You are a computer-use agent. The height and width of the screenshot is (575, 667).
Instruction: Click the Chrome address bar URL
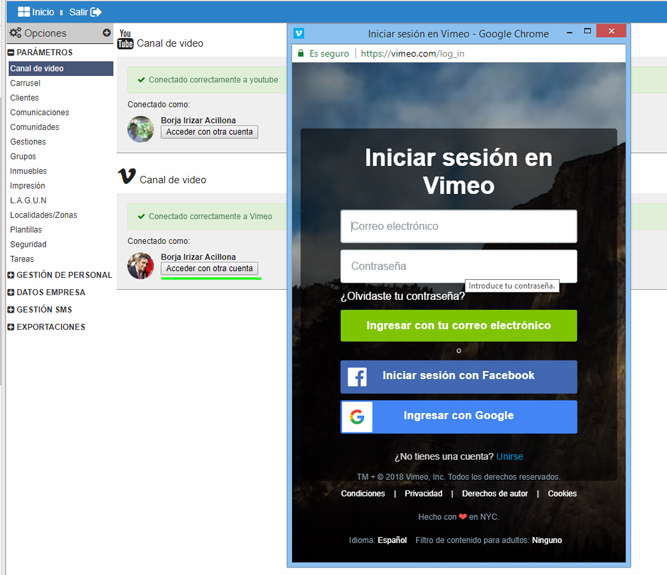pyautogui.click(x=412, y=54)
